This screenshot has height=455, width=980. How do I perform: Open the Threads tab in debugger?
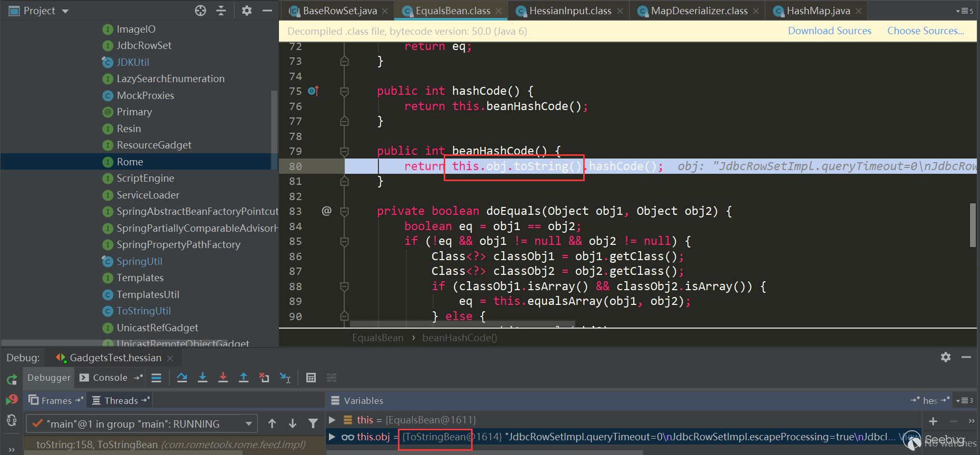[x=121, y=400]
